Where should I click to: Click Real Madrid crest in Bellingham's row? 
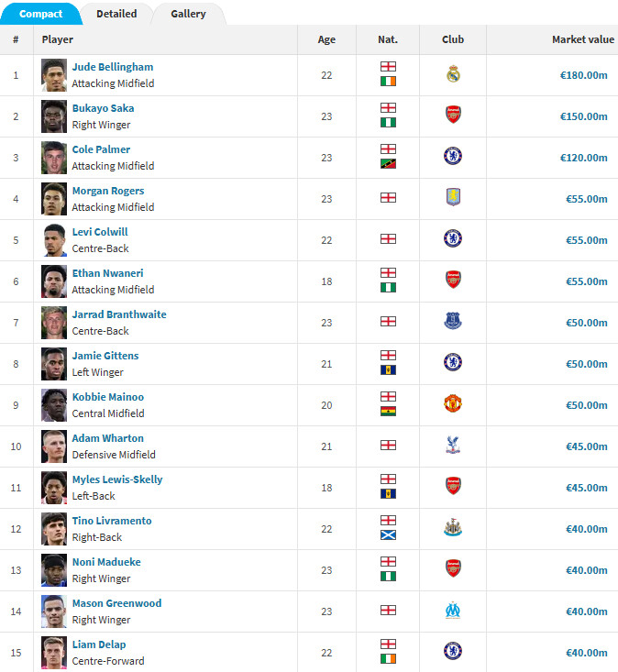tap(452, 74)
